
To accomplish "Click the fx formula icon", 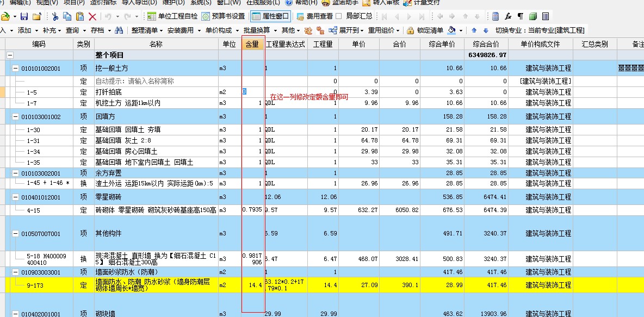I will 508,16.
